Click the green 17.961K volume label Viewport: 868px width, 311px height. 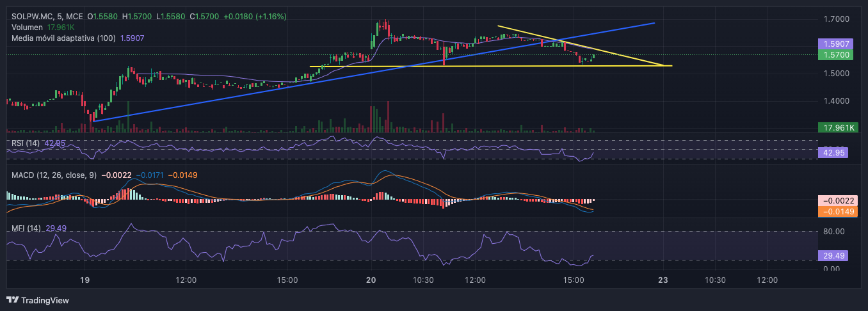pos(837,127)
